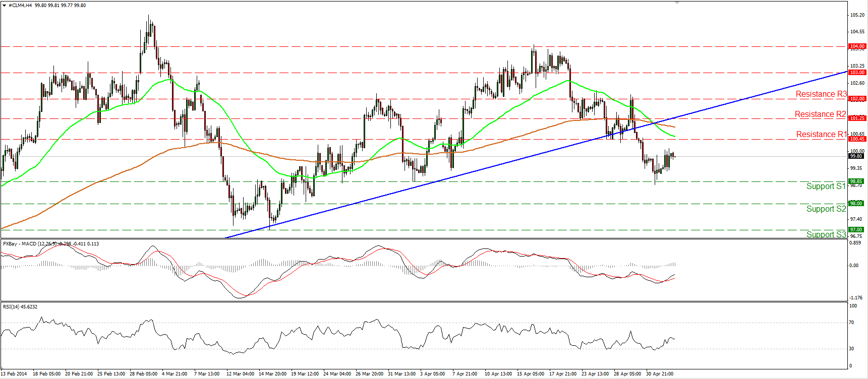Click the red 100.45 price tag

[x=857, y=139]
